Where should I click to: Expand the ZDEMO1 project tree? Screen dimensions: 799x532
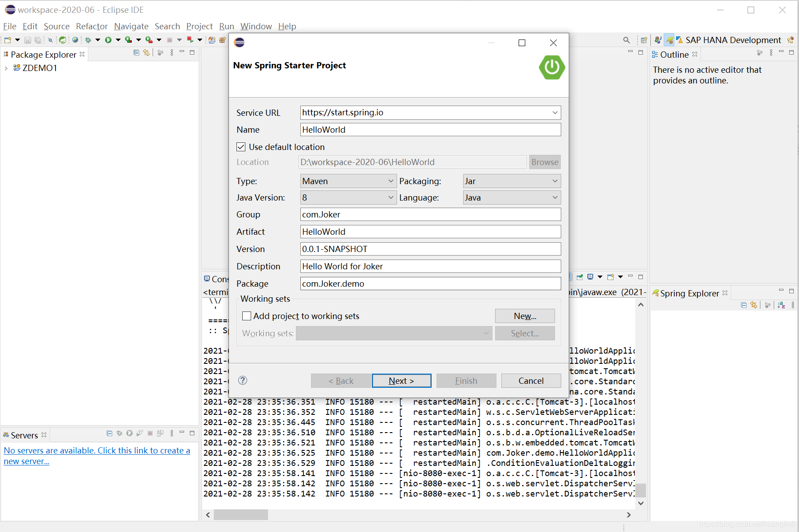(6, 68)
